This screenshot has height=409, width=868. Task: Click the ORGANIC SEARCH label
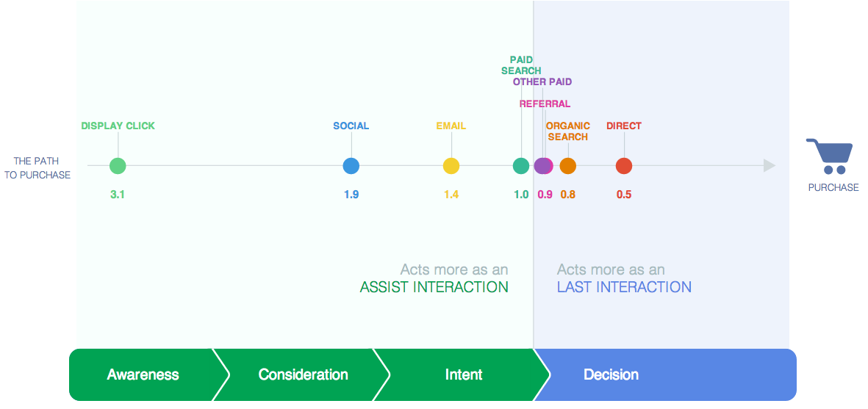pos(568,131)
